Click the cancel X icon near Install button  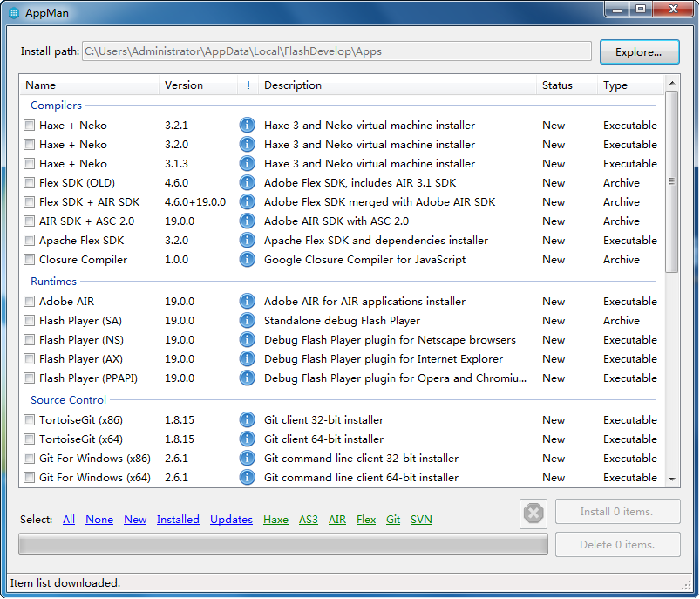533,514
